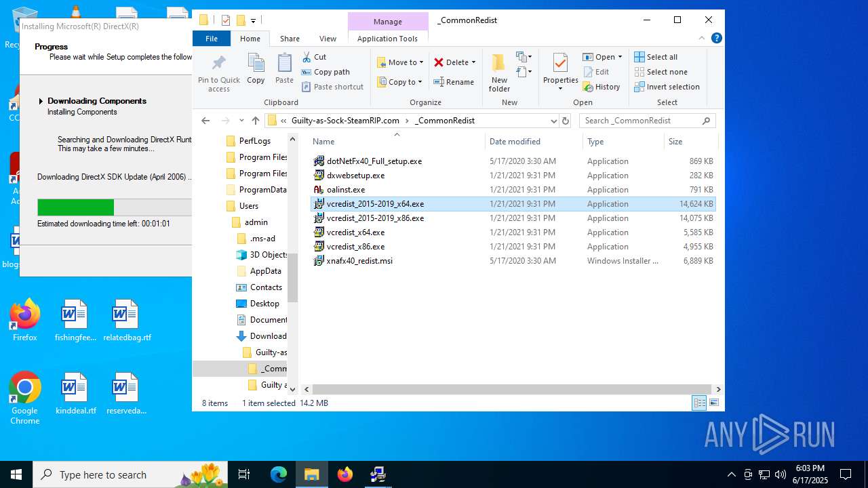Viewport: 868px width, 488px height.
Task: Open the Copy to dropdown
Action: (400, 82)
